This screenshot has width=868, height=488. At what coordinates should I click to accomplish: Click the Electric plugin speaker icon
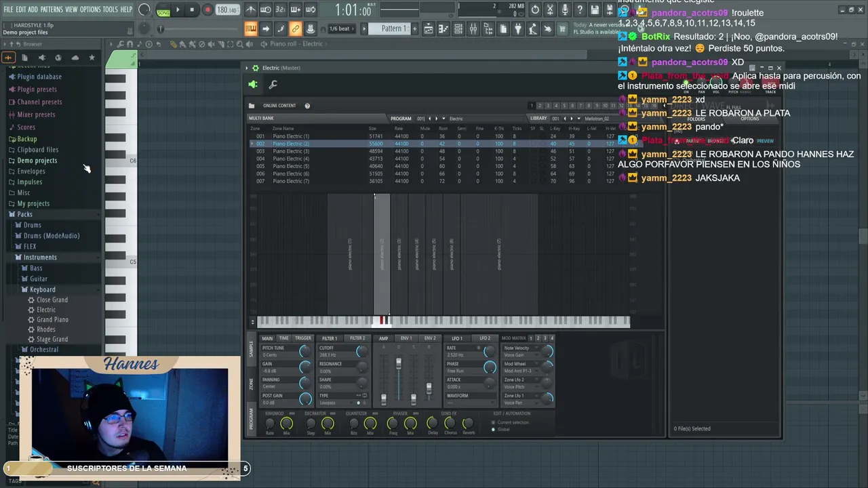[253, 85]
